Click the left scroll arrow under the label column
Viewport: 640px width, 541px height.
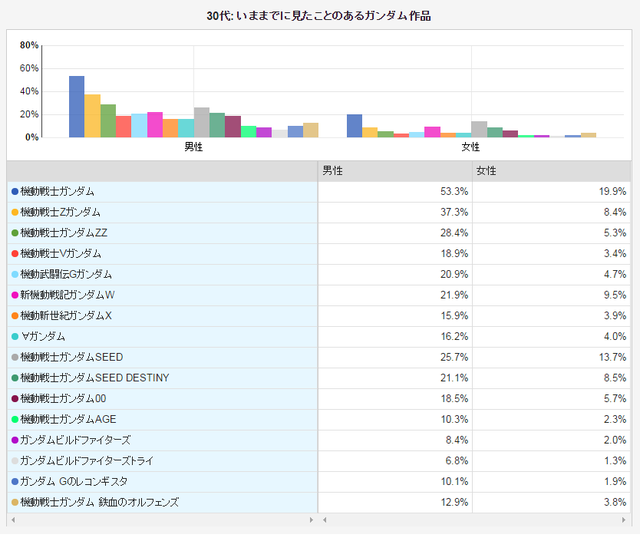[12, 520]
